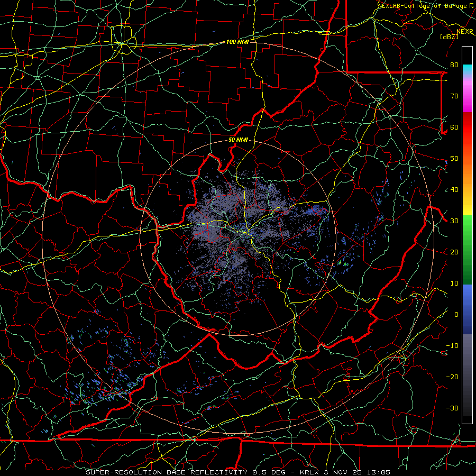
Task: Click the 50 value on the dBZ scale
Action: point(454,159)
